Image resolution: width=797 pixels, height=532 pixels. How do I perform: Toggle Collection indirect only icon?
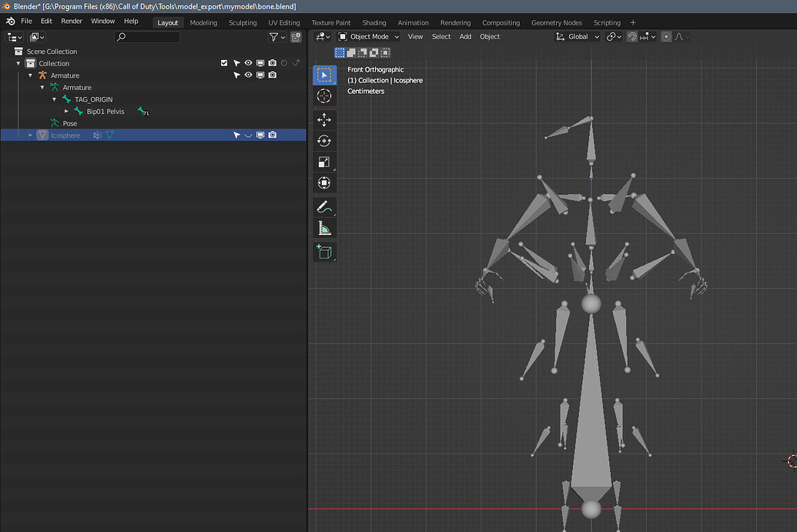pyautogui.click(x=296, y=63)
